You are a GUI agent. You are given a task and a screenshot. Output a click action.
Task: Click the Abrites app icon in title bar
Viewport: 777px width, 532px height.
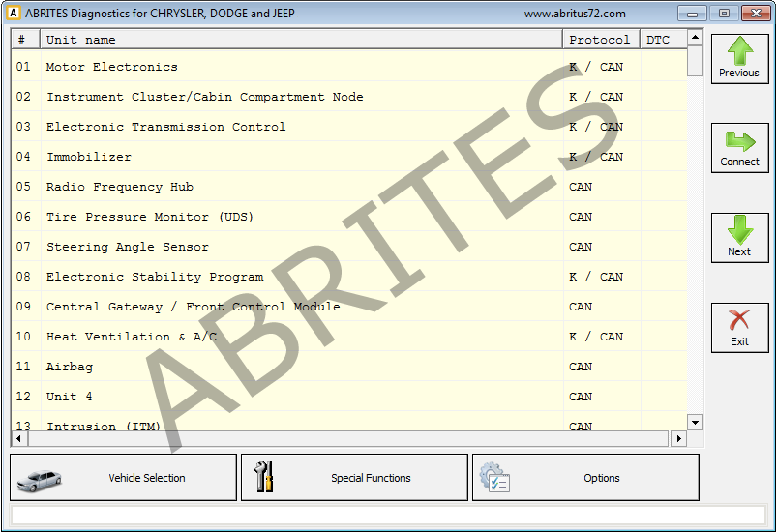coord(14,14)
